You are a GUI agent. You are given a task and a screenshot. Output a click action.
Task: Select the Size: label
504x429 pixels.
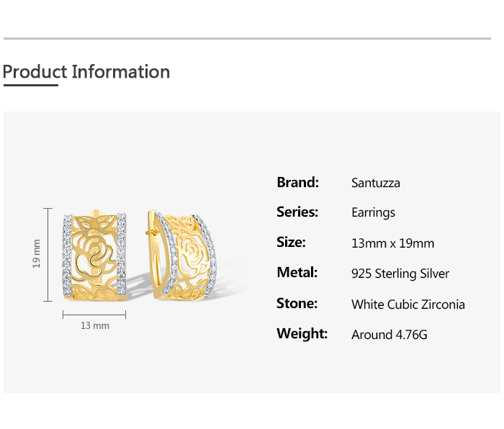point(291,243)
